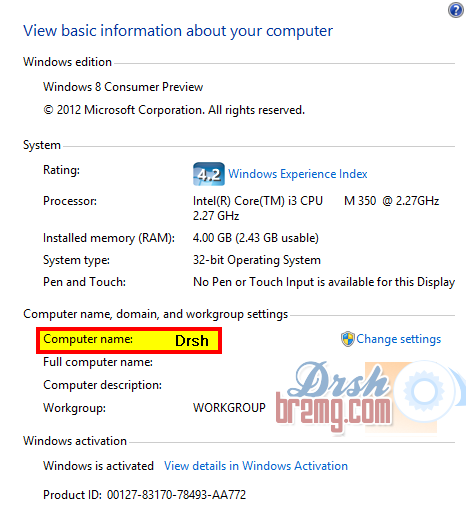Click the page heading about your computer
Viewport: 466px width, 513px height.
178,31
